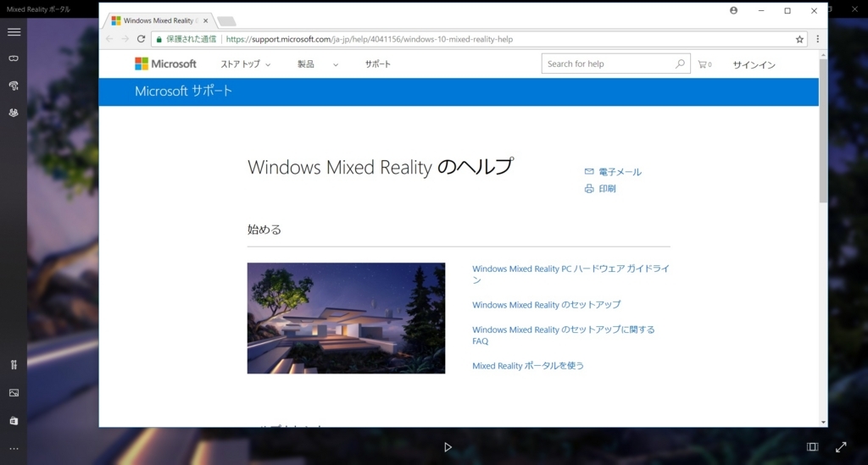868x465 pixels.
Task: Click the 始める section heading
Action: coord(264,230)
